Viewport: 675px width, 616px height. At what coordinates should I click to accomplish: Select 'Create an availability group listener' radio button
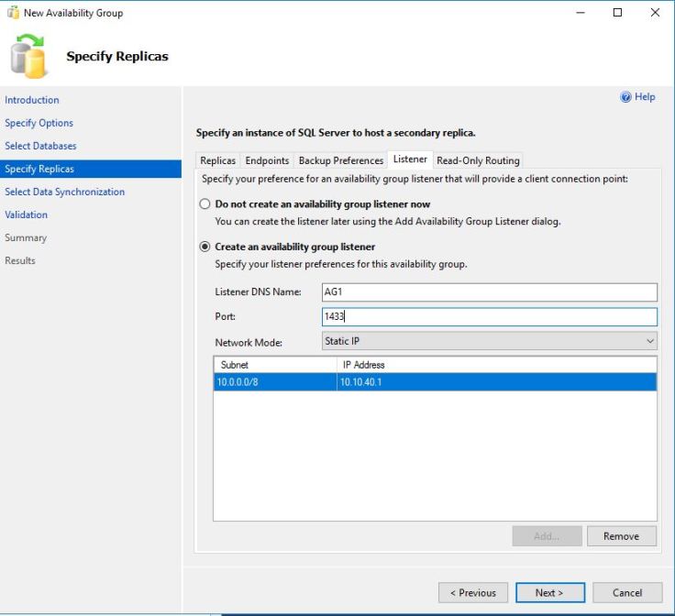(x=205, y=247)
